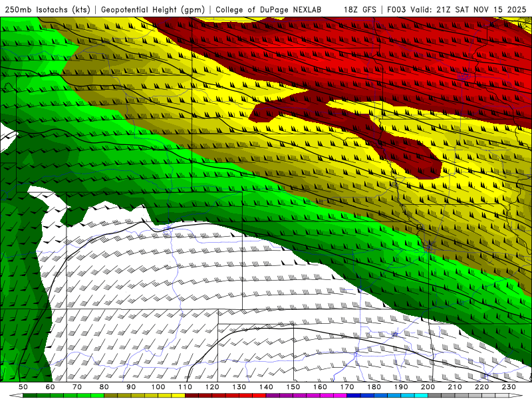Click the legend value 150
Image resolution: width=532 pixels, height=399 pixels.
click(x=293, y=387)
